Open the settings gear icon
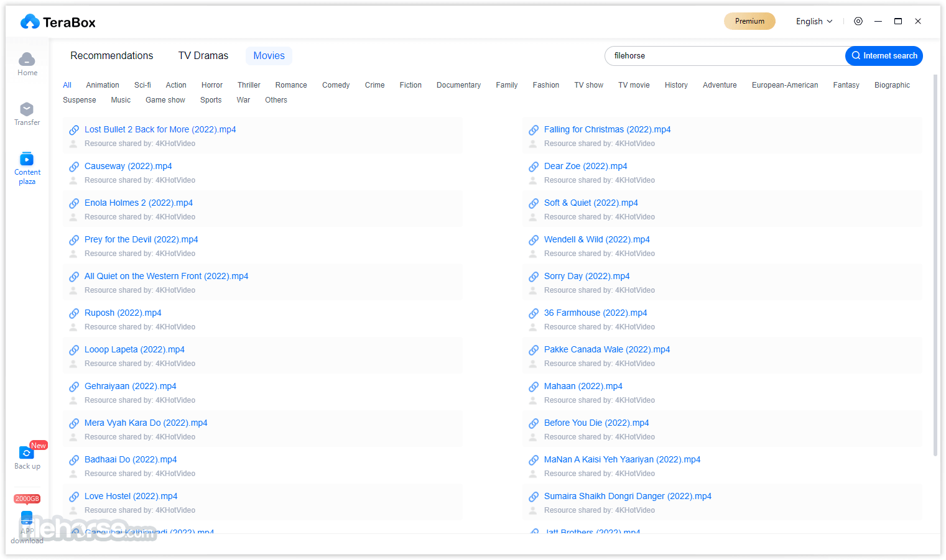 (x=858, y=21)
